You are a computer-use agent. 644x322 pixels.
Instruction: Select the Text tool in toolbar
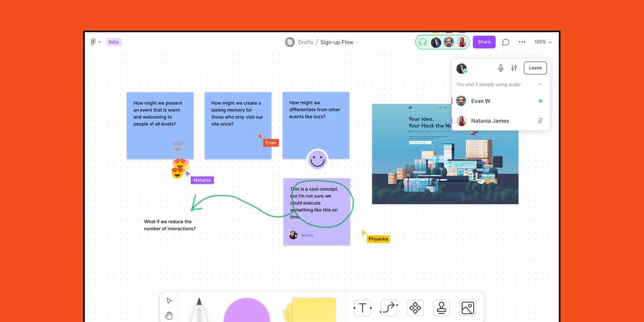tap(362, 308)
